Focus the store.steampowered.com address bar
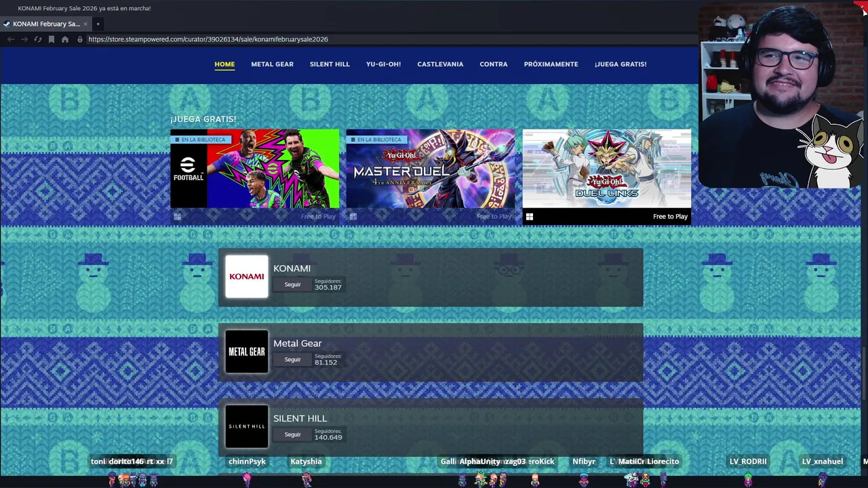The width and height of the screenshot is (868, 488). [x=208, y=39]
